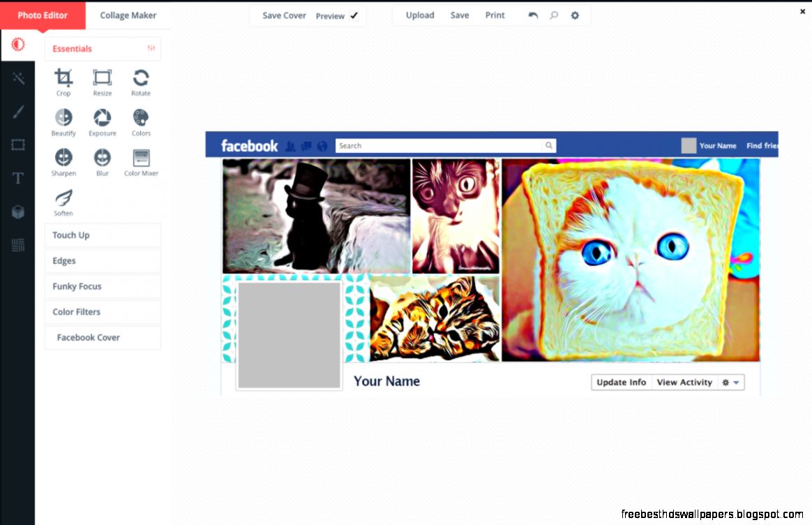The height and width of the screenshot is (525, 812).
Task: Select the black cat with top hat photo
Action: (317, 216)
